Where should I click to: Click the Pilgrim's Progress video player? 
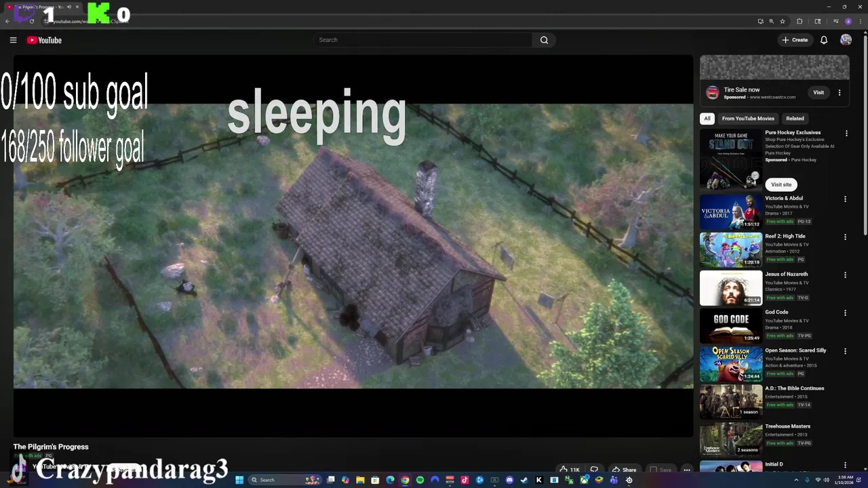[x=353, y=246]
